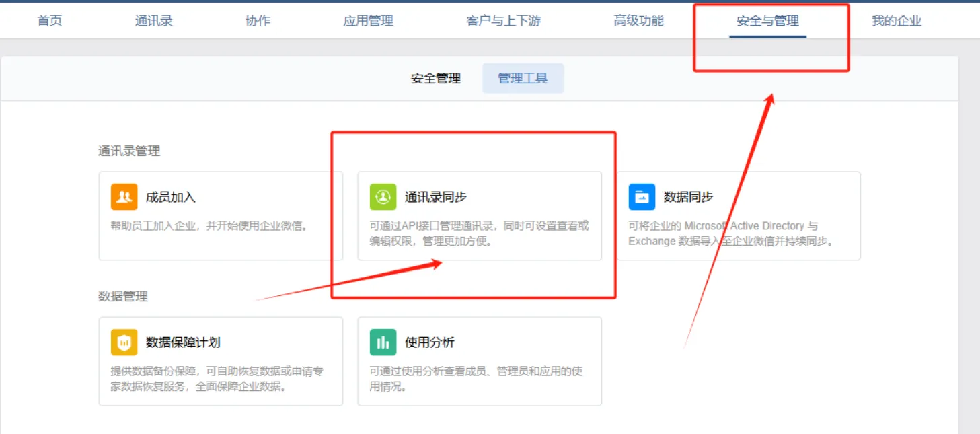Go to the 我的企业 tab
The width and height of the screenshot is (980, 434).
(897, 21)
